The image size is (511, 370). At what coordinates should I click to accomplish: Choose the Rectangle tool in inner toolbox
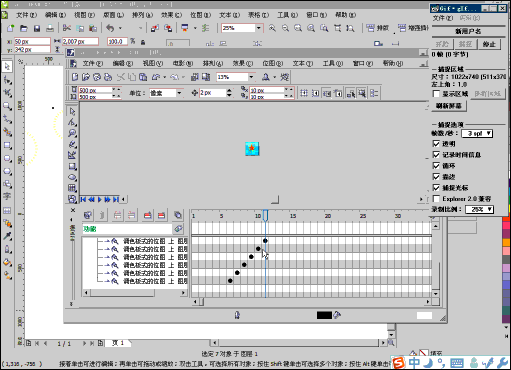click(72, 166)
